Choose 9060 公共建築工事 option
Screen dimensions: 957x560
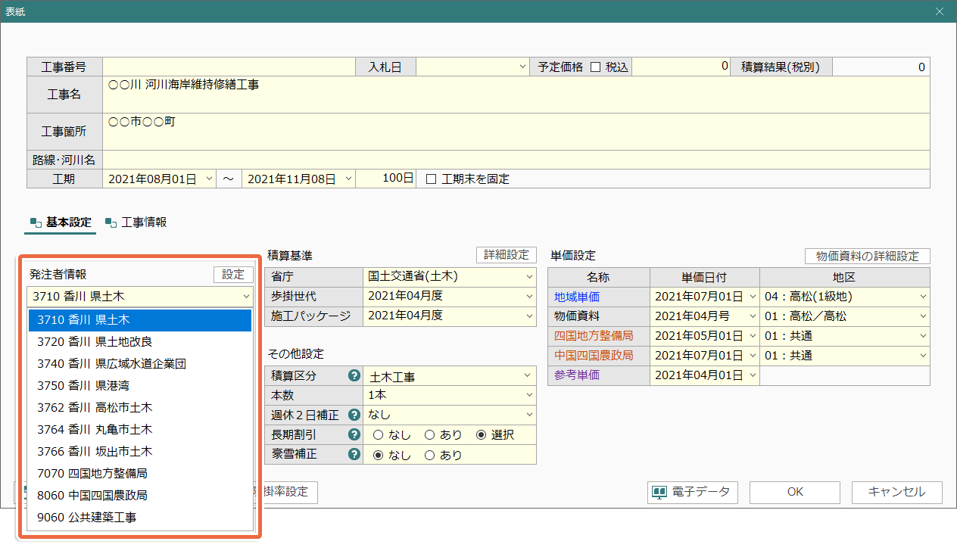tap(140, 518)
